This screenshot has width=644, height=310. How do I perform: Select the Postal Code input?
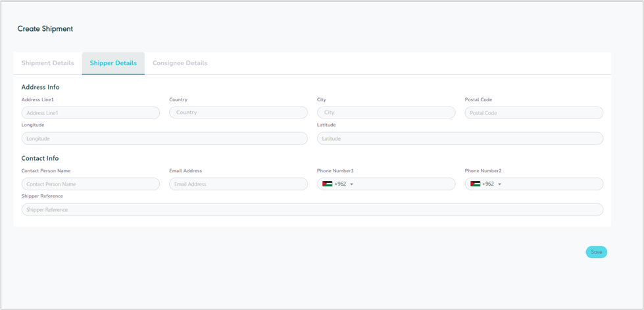click(x=533, y=113)
